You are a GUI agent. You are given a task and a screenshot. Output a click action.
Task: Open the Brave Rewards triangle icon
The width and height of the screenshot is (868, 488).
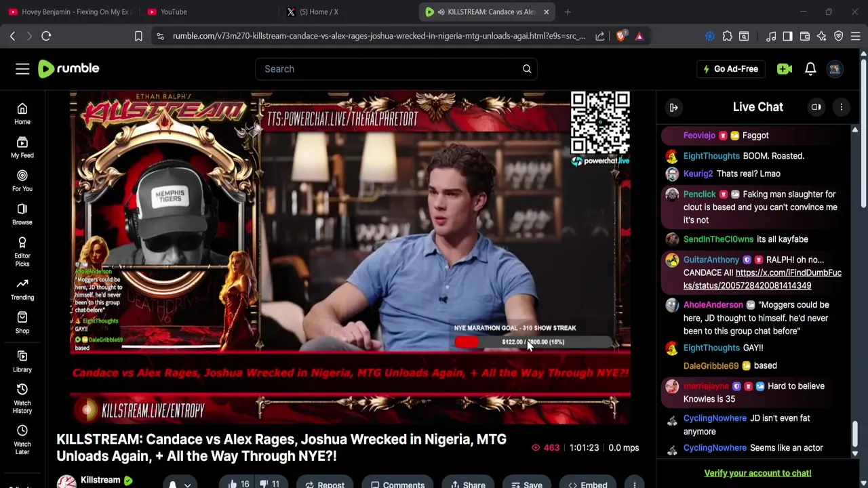[x=639, y=36]
